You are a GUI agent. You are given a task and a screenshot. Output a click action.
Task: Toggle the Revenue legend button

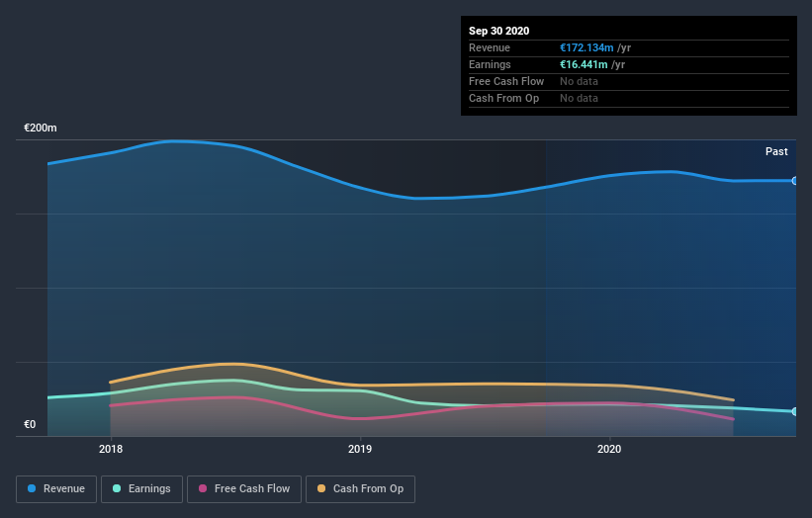(56, 489)
